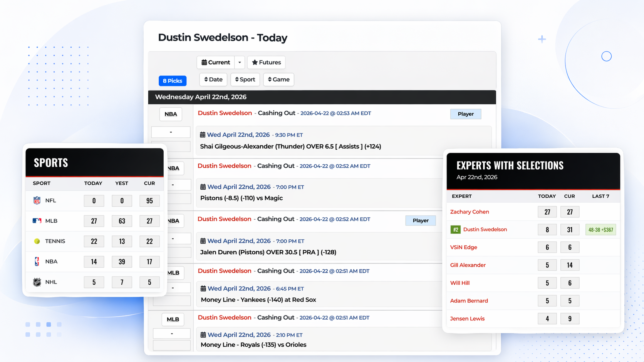Click the NFL shield logo icon
The width and height of the screenshot is (644, 362).
(x=37, y=200)
